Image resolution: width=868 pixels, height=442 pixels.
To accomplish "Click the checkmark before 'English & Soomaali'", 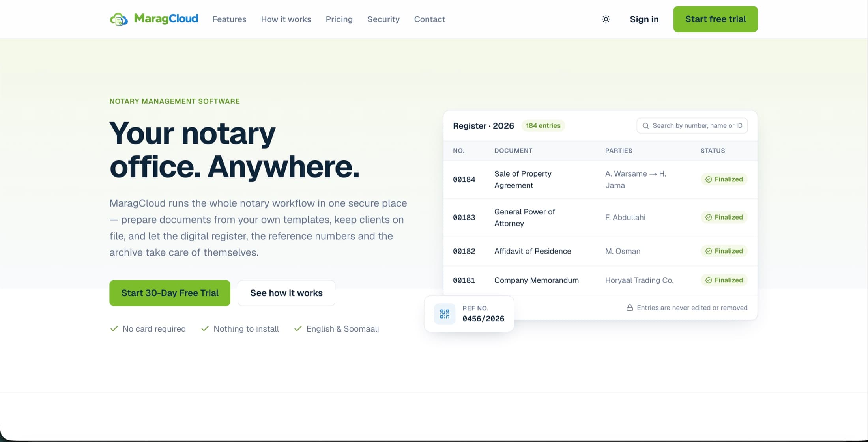I will click(298, 328).
